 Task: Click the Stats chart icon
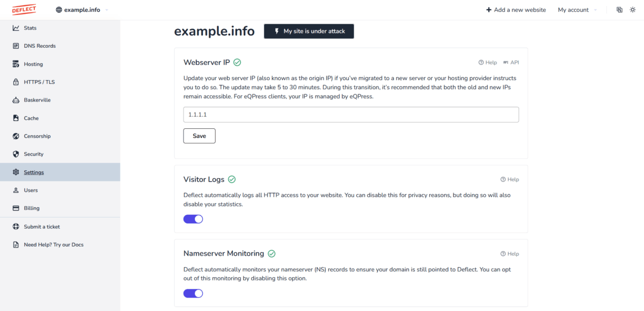click(16, 28)
